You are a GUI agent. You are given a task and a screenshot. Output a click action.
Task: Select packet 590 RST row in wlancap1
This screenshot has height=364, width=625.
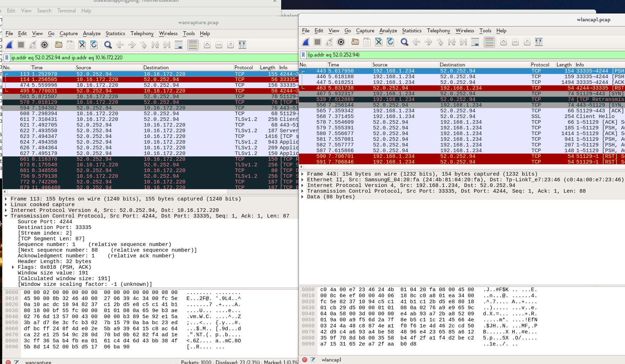pyautogui.click(x=462, y=156)
